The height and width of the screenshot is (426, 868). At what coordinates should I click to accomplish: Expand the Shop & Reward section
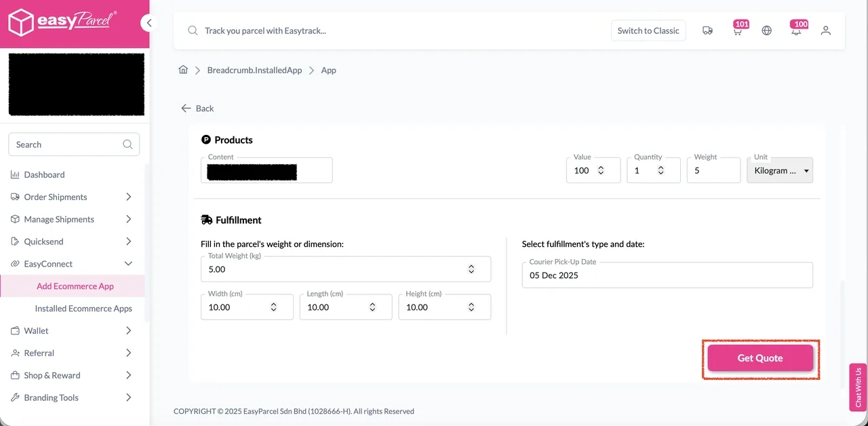tap(128, 375)
